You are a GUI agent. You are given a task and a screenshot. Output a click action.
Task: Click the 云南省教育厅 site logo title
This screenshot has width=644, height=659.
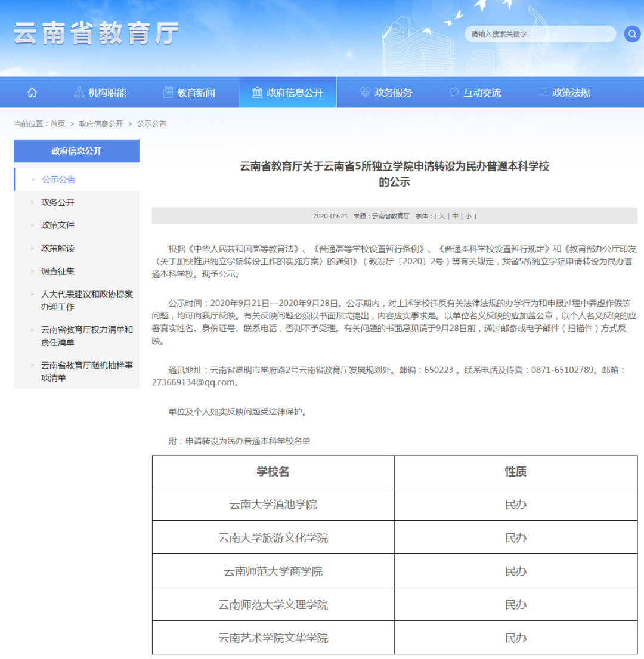(96, 33)
